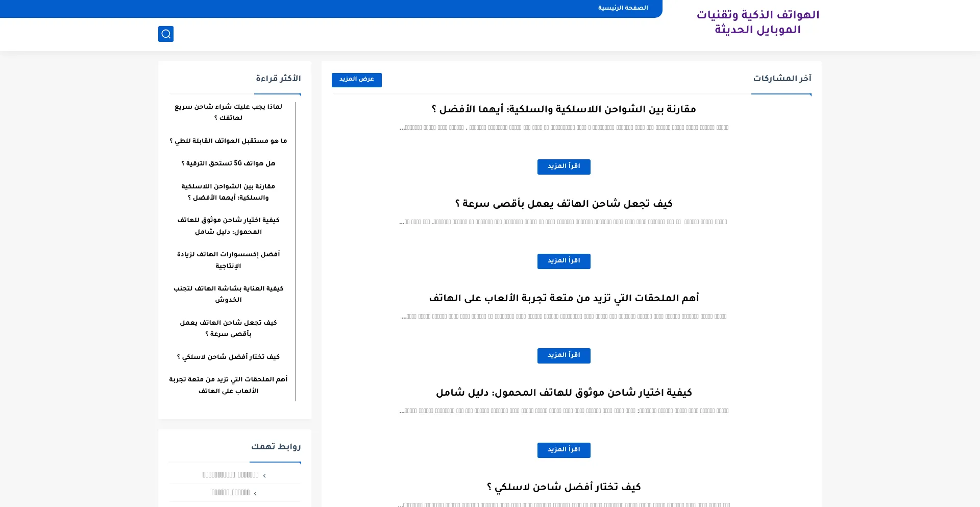Select sidebar link هل هواتف 5G تستحق الترقية
The height and width of the screenshot is (507, 980).
point(228,164)
